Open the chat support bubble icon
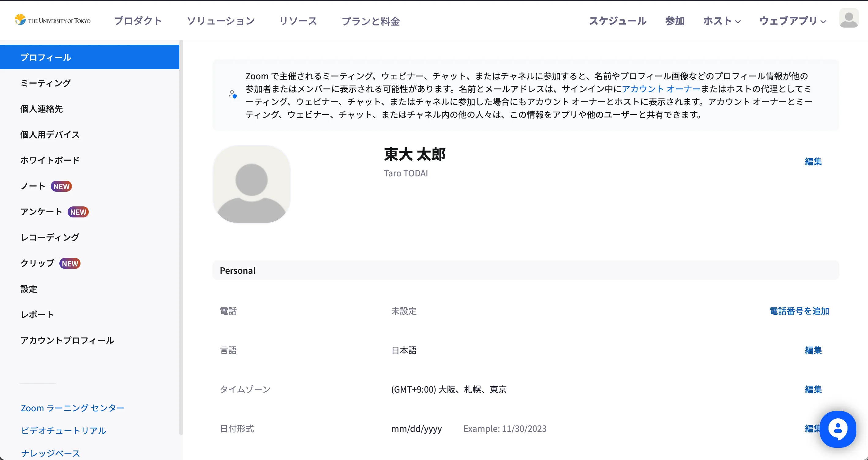 [x=838, y=429]
